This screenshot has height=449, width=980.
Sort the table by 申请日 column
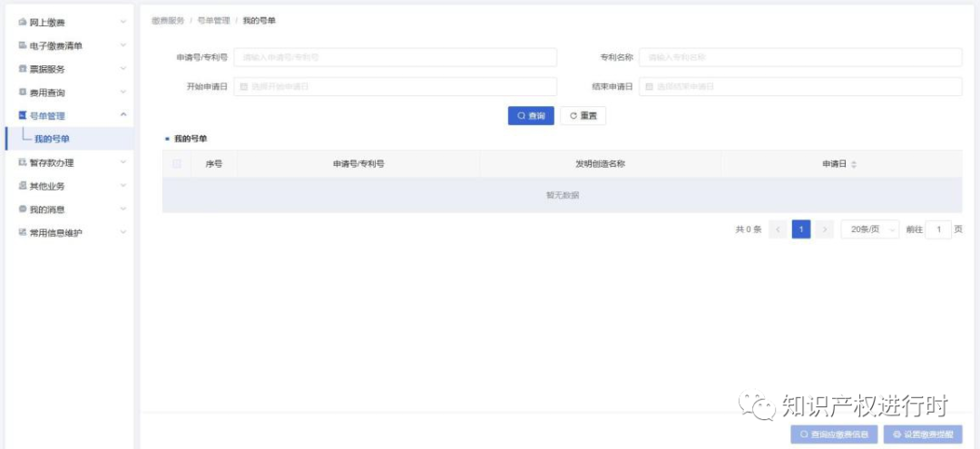[853, 164]
